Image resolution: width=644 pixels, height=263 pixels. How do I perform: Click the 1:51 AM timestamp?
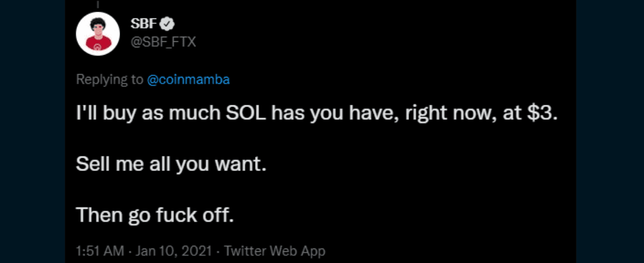pos(100,251)
